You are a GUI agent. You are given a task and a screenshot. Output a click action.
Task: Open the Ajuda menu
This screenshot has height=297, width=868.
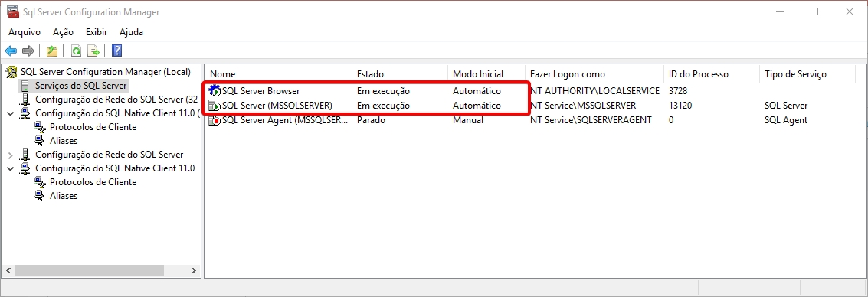[131, 32]
